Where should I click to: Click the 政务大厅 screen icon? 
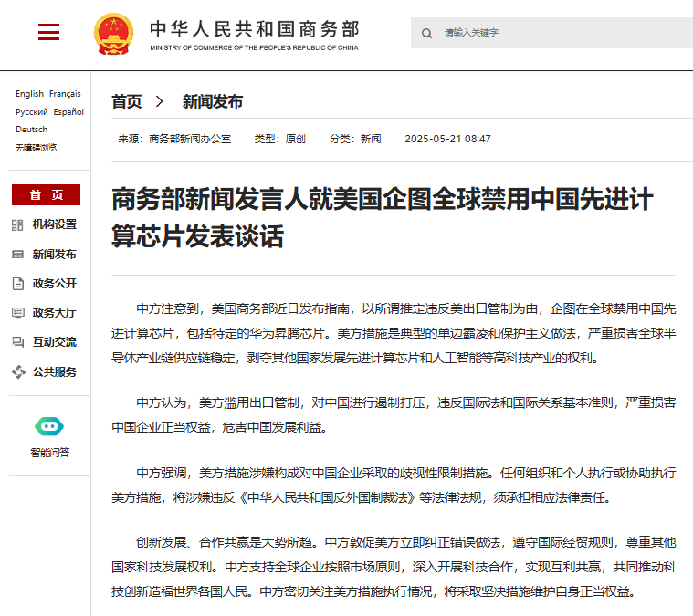17,313
